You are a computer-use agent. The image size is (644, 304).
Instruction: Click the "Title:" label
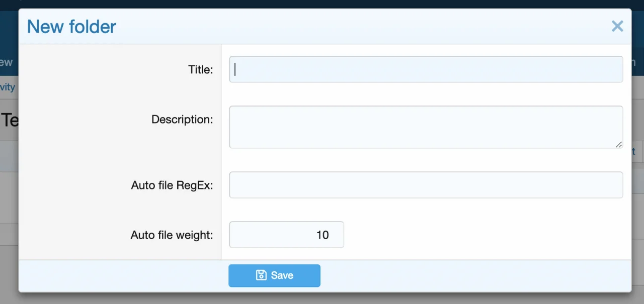pos(200,70)
